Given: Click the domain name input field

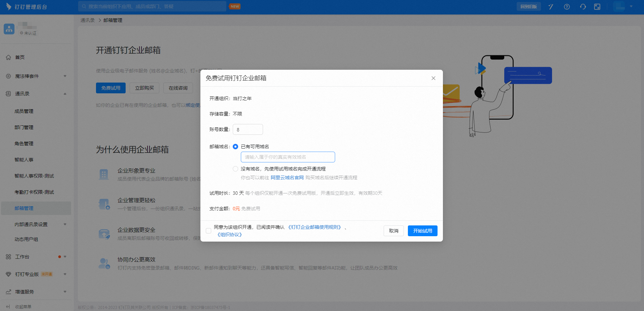Looking at the screenshot, I should tap(288, 157).
